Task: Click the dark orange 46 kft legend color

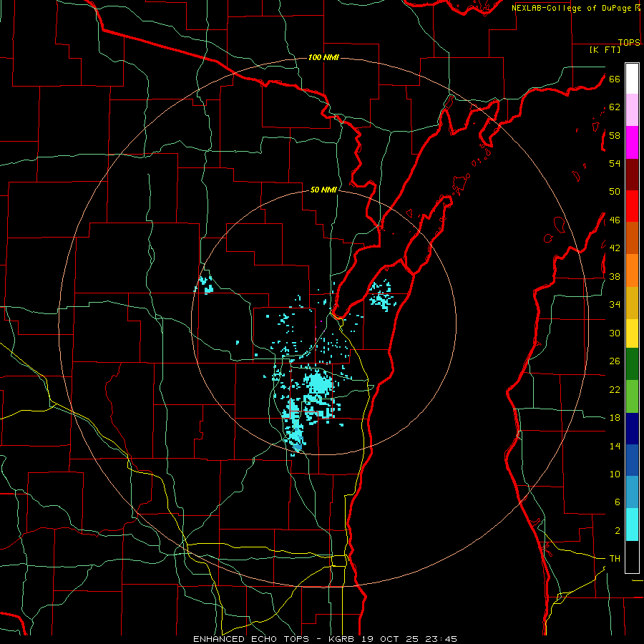Action: click(632, 238)
